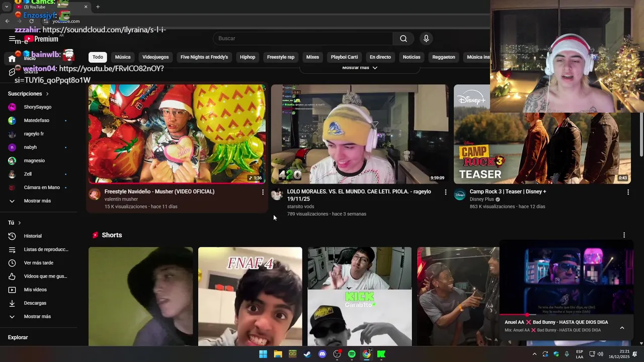Select the Música filter chip
The width and height of the screenshot is (644, 362).
(123, 57)
